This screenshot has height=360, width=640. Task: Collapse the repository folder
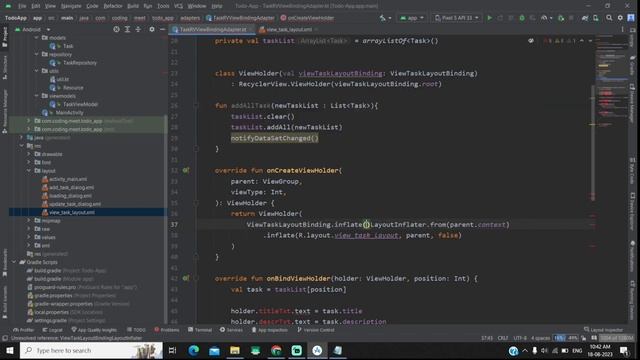pos(36,54)
